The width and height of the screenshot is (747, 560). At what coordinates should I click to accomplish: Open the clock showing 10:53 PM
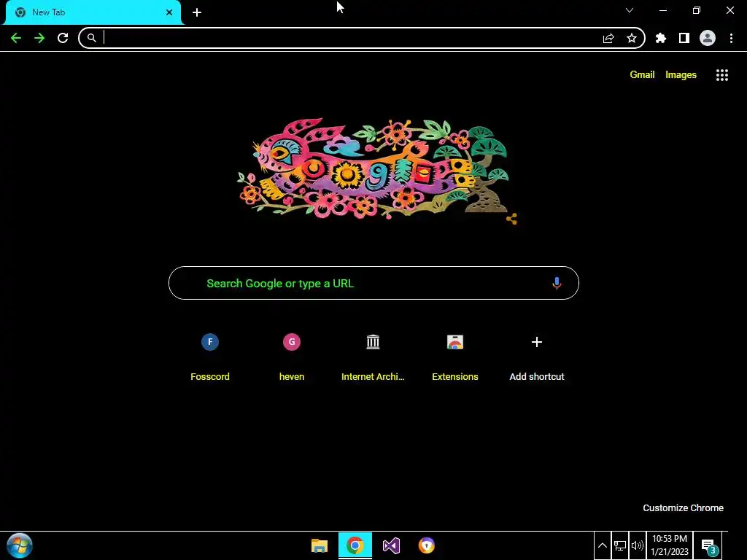[x=670, y=545]
